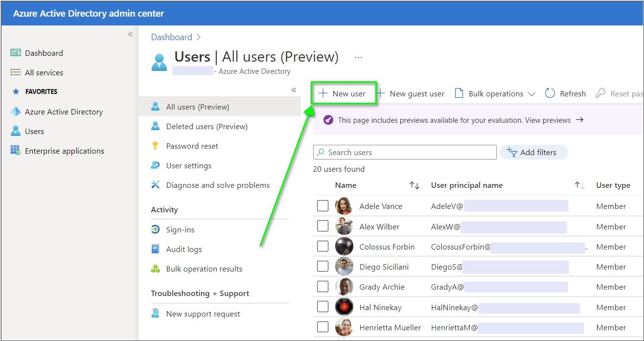
Task: Click the Diagnose and solve problems wrench icon
Action: click(156, 185)
